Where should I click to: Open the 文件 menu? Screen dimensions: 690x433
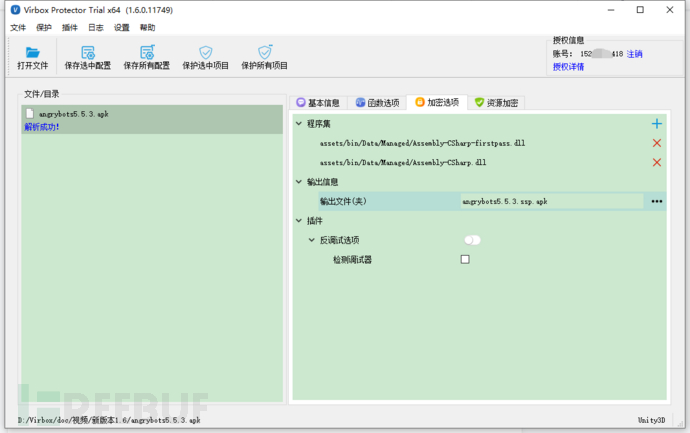click(18, 28)
